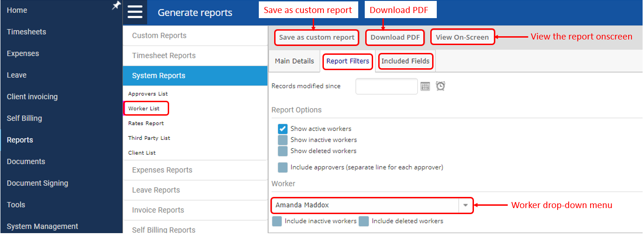Enable Show inactive workers

click(x=283, y=140)
